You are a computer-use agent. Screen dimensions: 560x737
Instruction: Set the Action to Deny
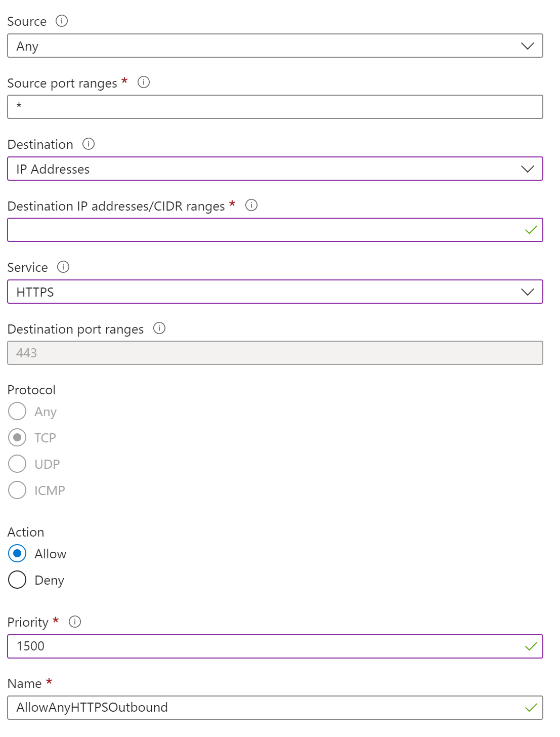click(x=17, y=580)
